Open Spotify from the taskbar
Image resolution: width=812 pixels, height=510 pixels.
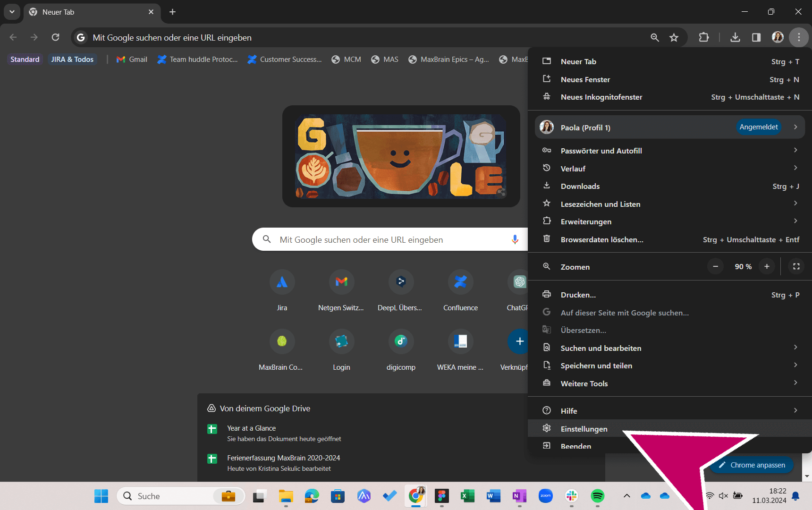pos(598,496)
